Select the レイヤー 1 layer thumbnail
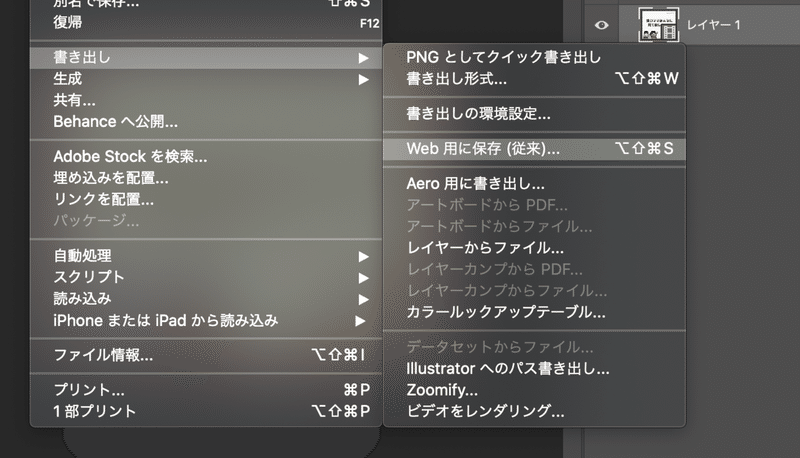Image resolution: width=800 pixels, height=458 pixels. click(x=659, y=24)
